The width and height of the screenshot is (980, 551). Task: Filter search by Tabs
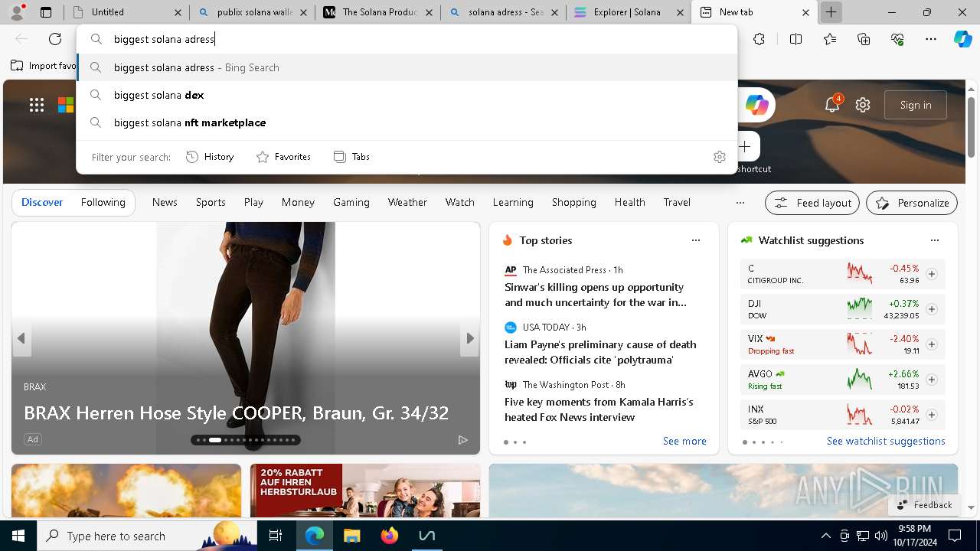[352, 157]
